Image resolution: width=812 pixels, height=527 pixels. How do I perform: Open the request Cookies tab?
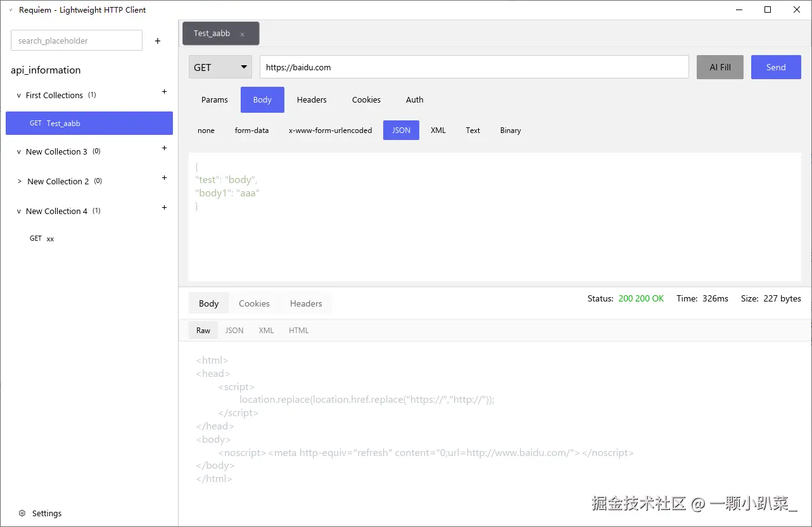[366, 99]
